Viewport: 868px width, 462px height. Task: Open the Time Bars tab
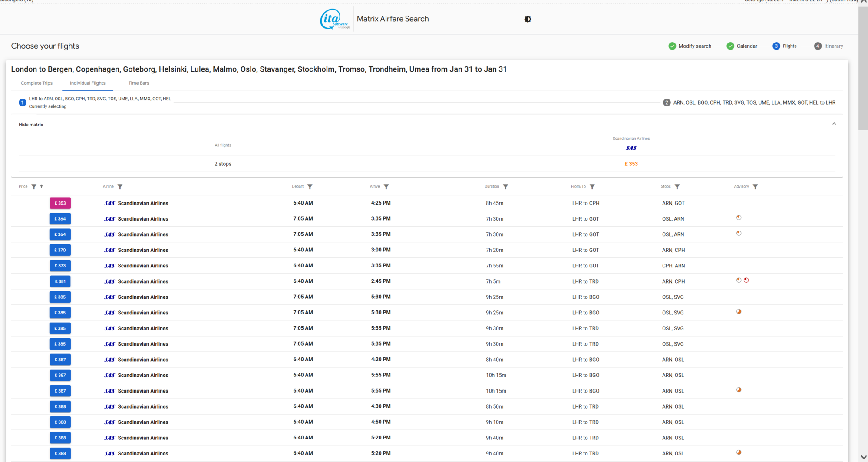pyautogui.click(x=139, y=83)
